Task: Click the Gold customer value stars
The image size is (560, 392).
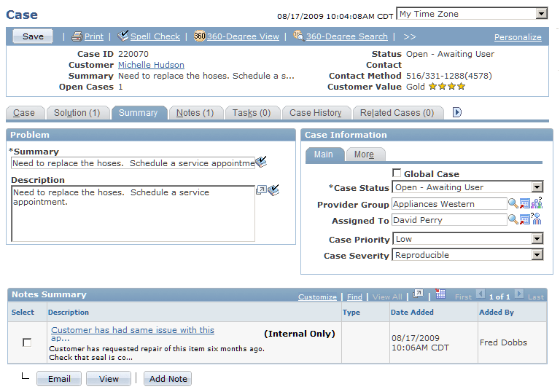Action: 447,87
